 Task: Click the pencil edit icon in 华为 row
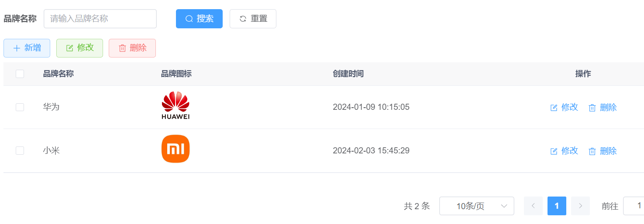pos(554,108)
